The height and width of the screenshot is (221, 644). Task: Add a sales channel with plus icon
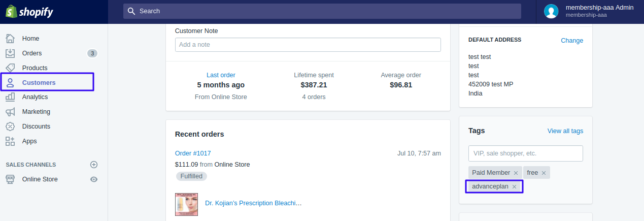93,165
